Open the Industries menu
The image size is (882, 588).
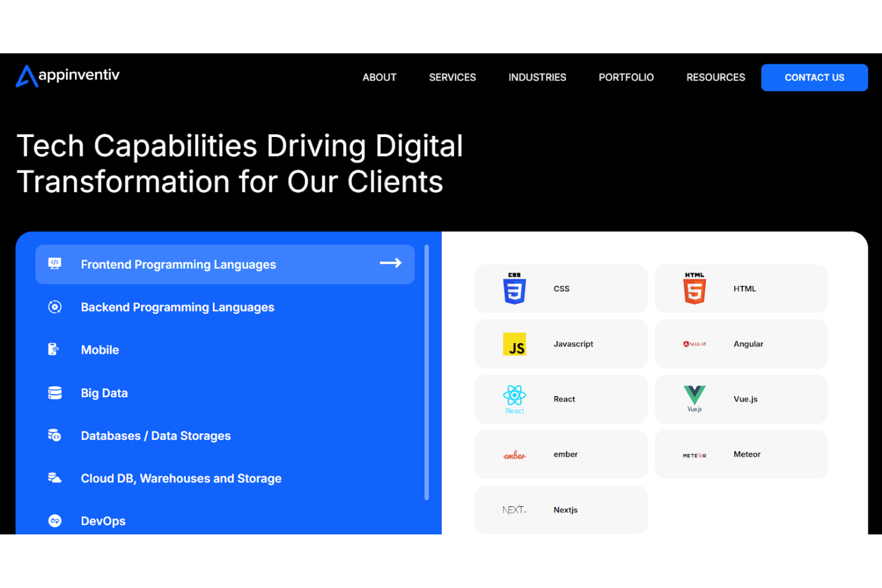click(x=537, y=77)
